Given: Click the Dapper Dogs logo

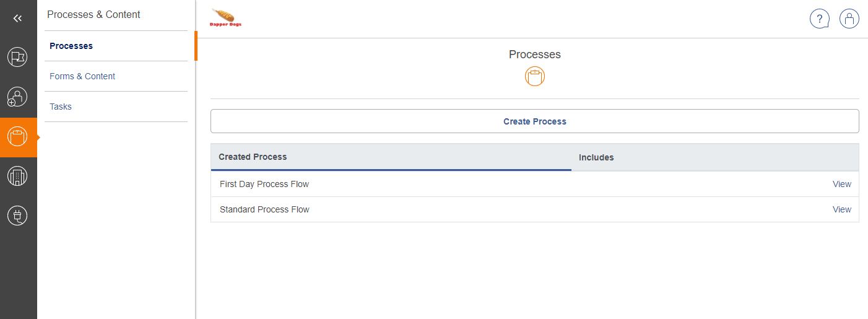Looking at the screenshot, I should click(x=226, y=17).
